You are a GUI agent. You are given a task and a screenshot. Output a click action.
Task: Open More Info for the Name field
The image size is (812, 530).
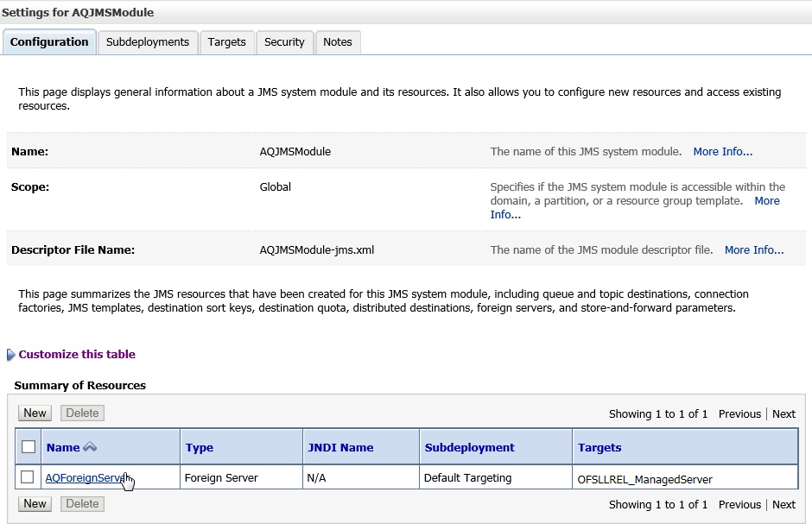723,152
